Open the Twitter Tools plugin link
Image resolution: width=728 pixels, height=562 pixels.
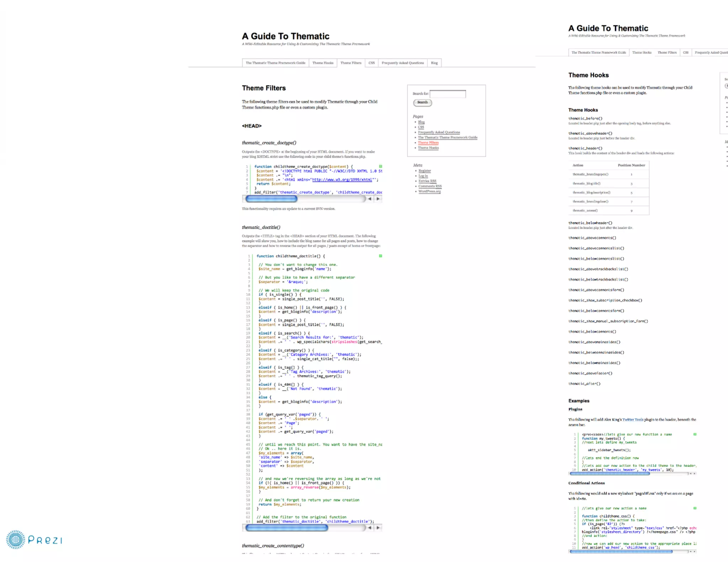(633, 420)
